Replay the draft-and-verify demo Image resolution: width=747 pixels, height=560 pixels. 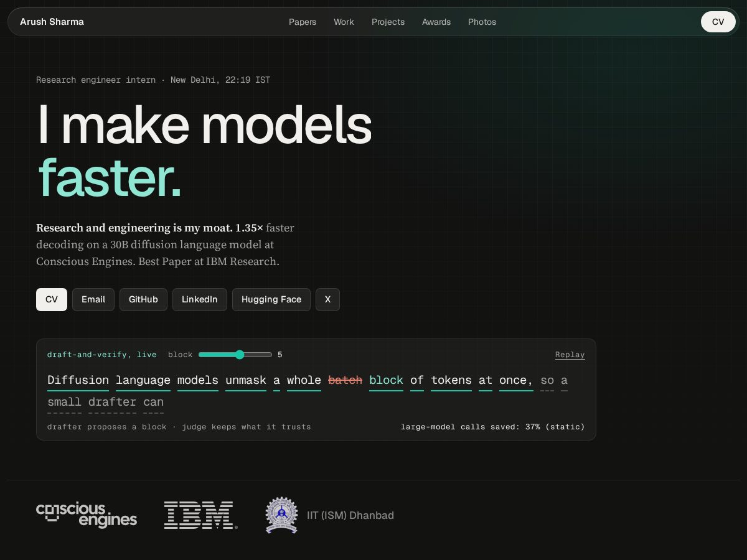click(570, 355)
